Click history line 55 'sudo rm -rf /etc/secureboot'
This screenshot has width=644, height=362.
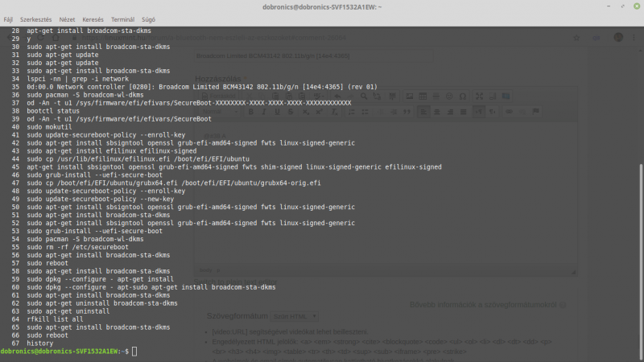coord(77,247)
